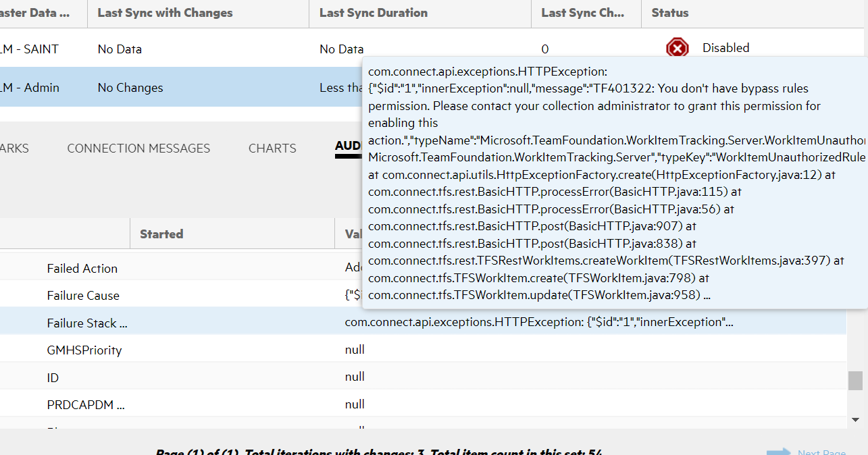Click the Next Page link
868x455 pixels.
(x=821, y=453)
